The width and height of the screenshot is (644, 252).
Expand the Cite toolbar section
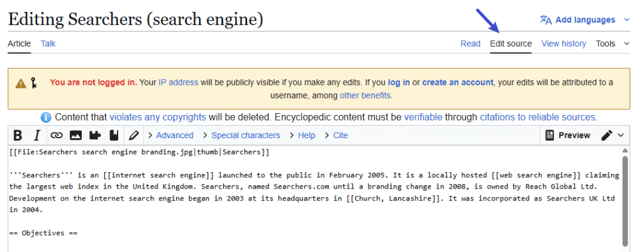(x=336, y=136)
